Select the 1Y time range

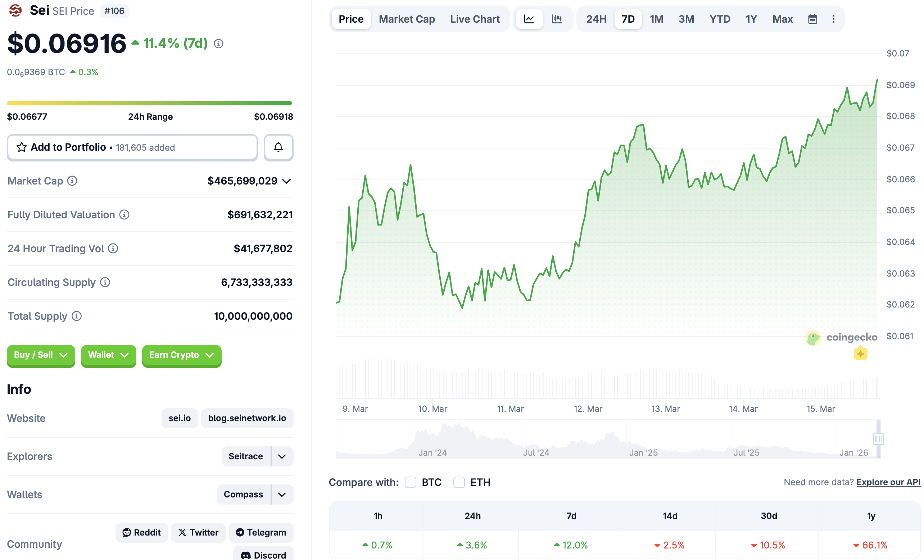751,19
